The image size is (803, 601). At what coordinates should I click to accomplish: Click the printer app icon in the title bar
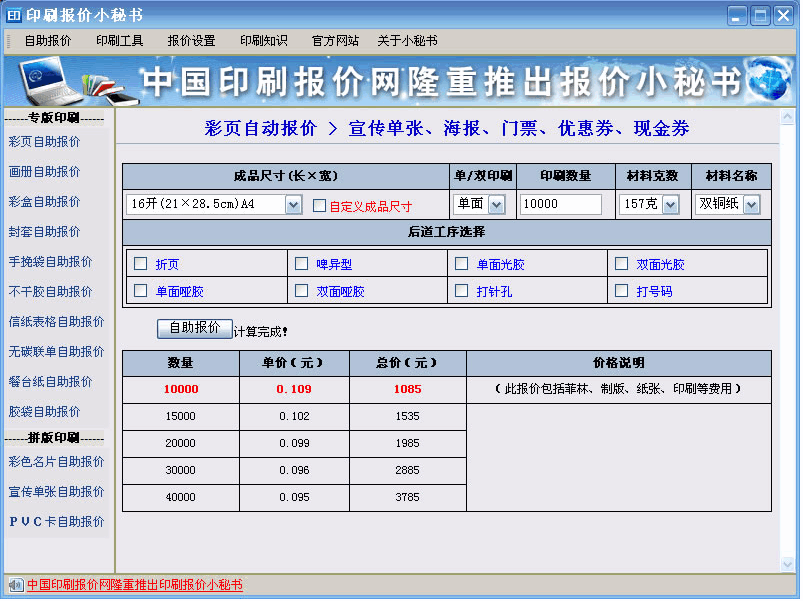(x=13, y=13)
